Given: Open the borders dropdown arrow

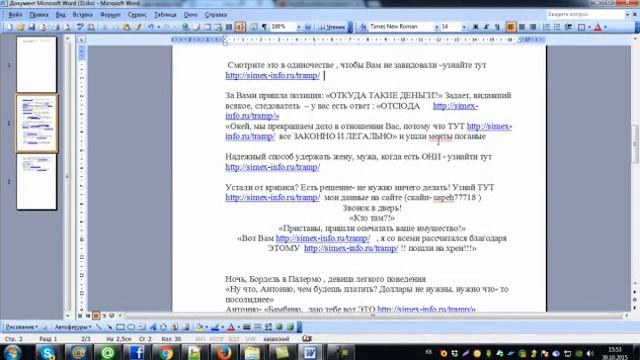Looking at the screenshot, I should (589, 27).
